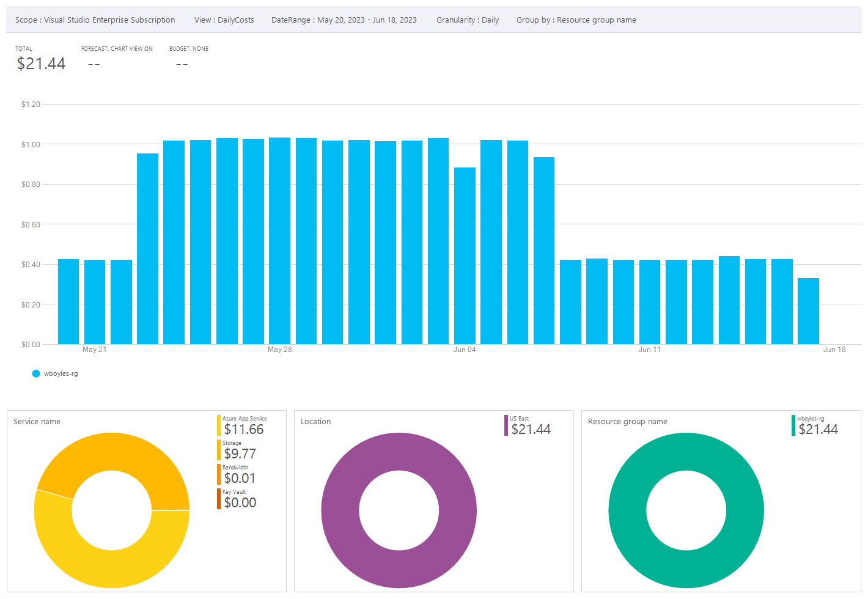The image size is (868, 599).
Task: Click the Service name card title
Action: pyautogui.click(x=37, y=422)
